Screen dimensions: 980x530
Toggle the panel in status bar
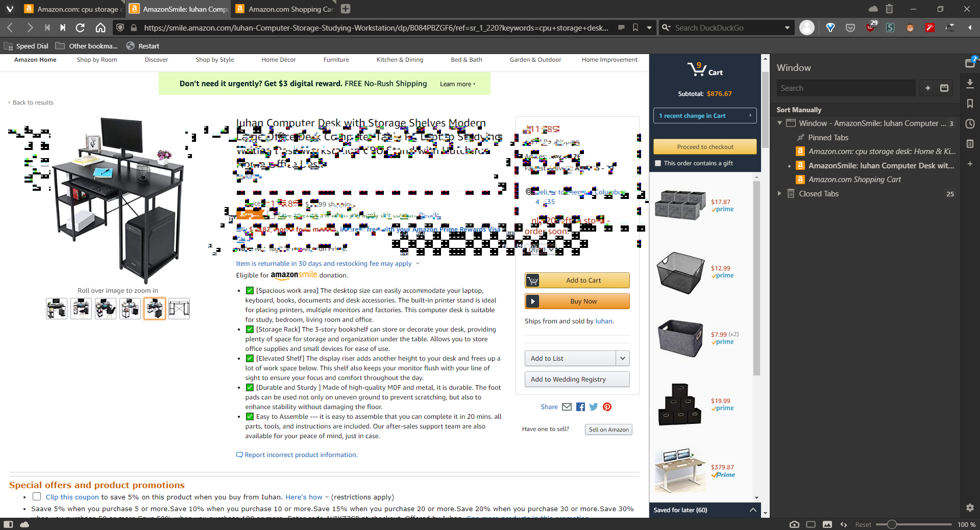point(8,524)
